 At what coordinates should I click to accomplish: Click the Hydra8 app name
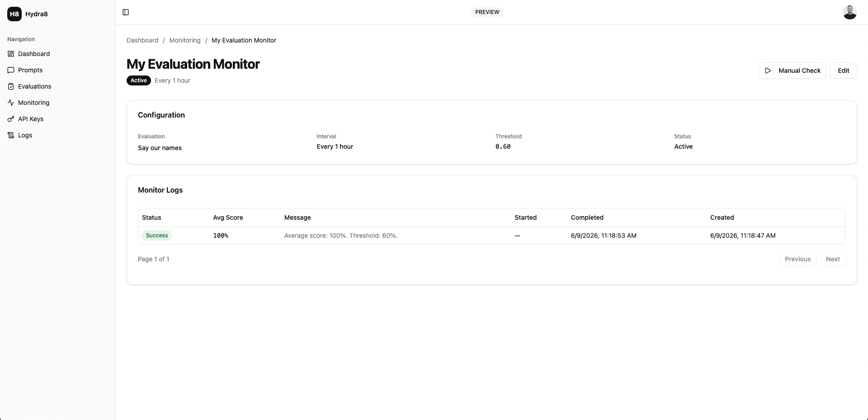coord(37,14)
